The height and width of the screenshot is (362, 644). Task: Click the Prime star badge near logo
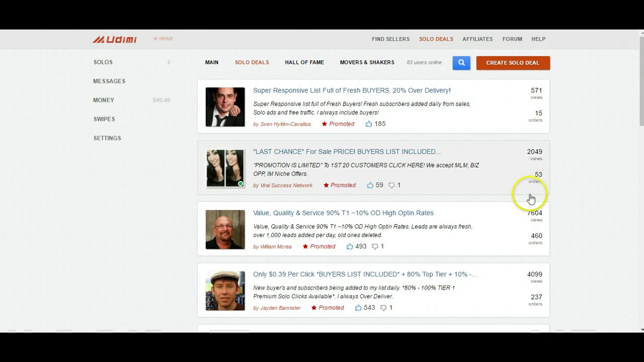163,39
